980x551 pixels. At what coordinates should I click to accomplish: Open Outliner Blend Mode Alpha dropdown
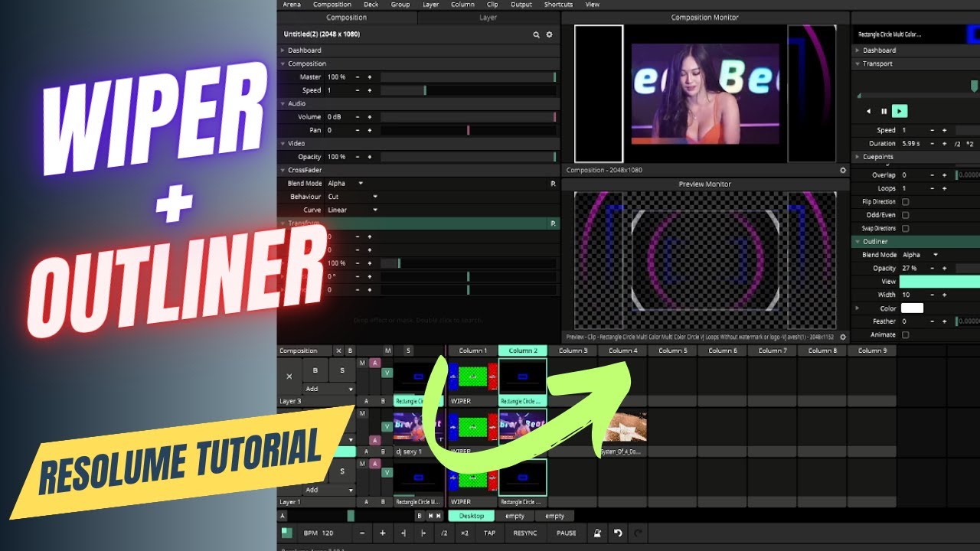(921, 255)
